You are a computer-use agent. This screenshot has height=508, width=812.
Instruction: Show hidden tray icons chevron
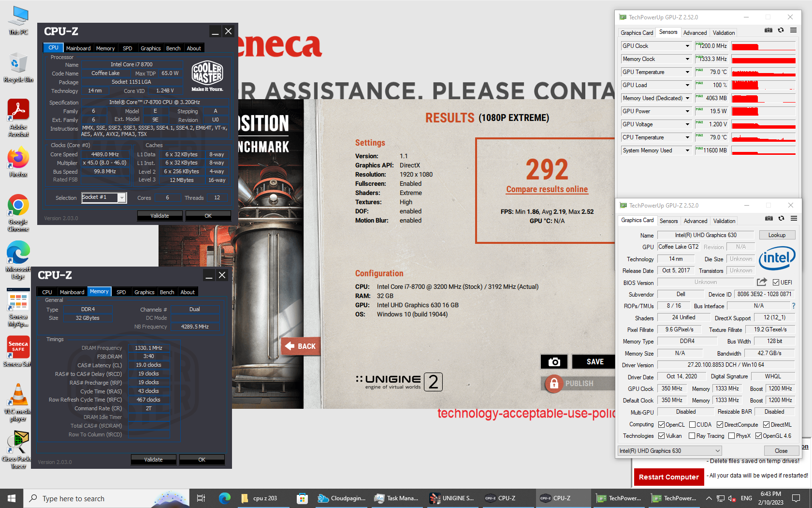point(709,498)
